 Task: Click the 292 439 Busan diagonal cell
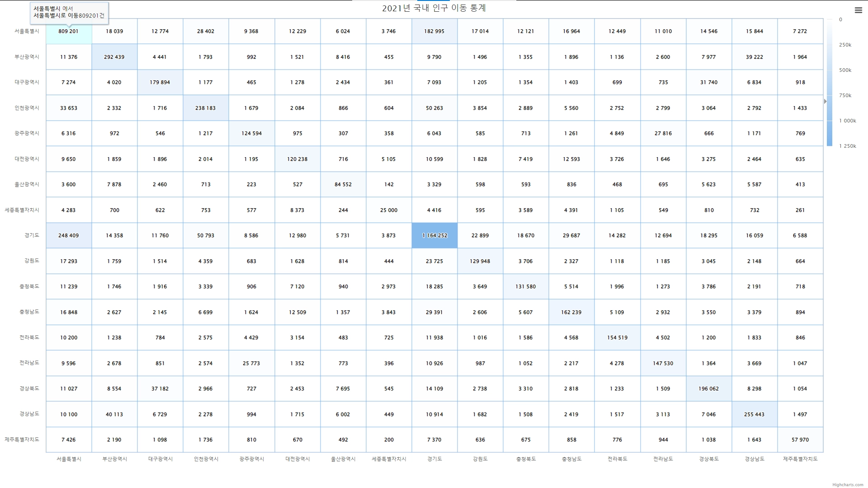(x=114, y=57)
